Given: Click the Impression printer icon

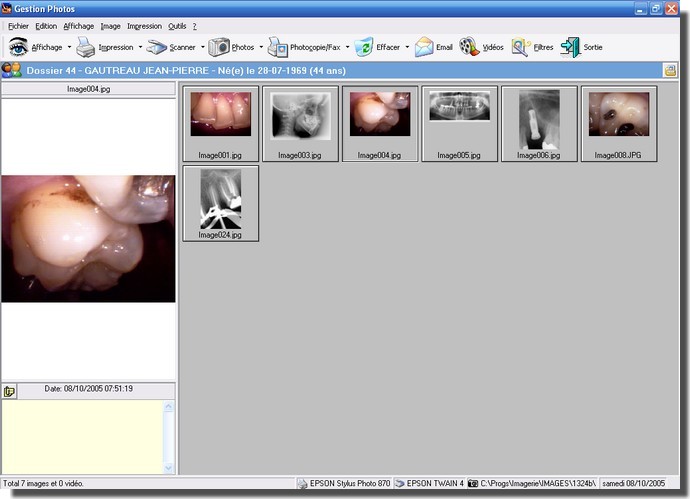Looking at the screenshot, I should tap(86, 47).
